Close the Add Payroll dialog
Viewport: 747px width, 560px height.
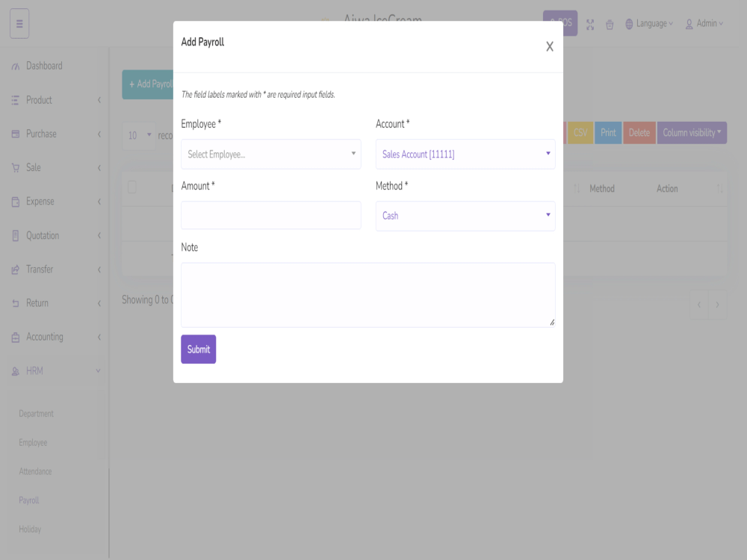click(x=549, y=46)
